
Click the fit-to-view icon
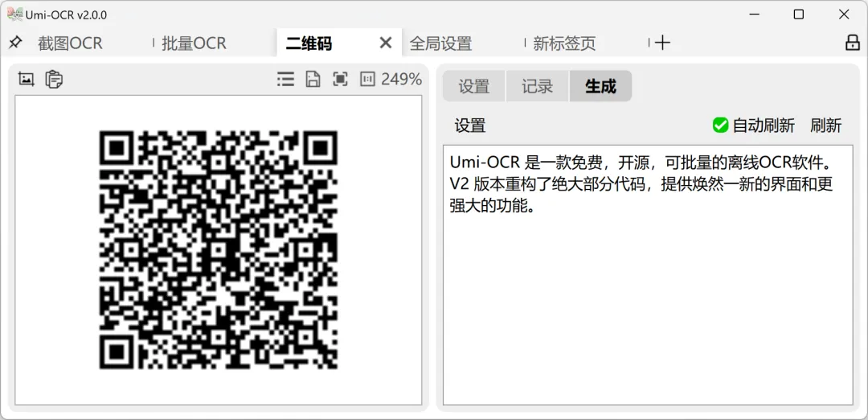pos(340,79)
